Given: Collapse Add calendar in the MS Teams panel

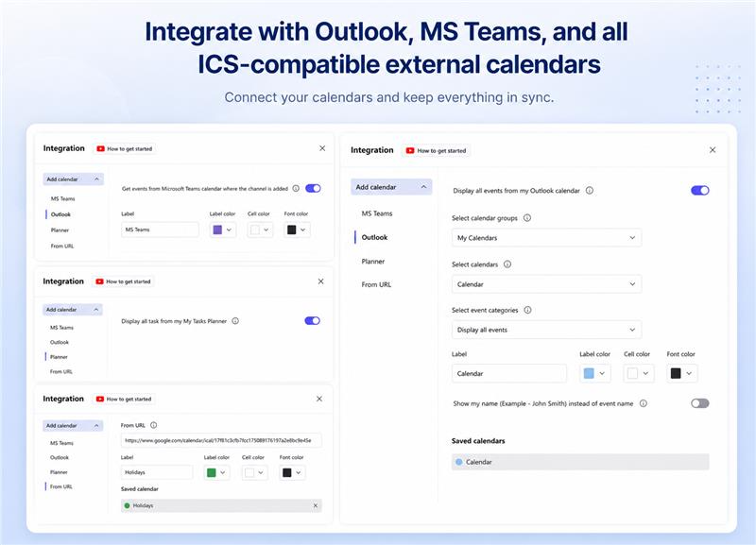Looking at the screenshot, I should [x=74, y=179].
